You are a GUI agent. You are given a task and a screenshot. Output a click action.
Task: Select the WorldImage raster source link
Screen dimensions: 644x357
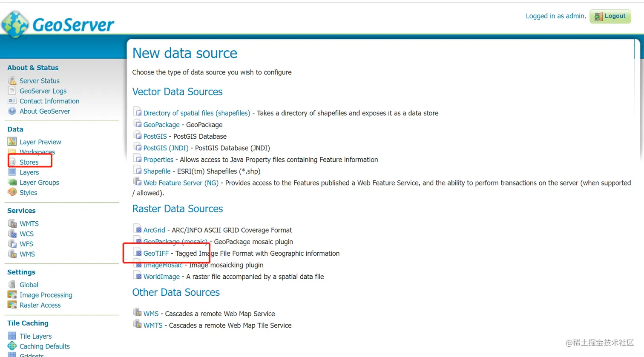point(161,277)
